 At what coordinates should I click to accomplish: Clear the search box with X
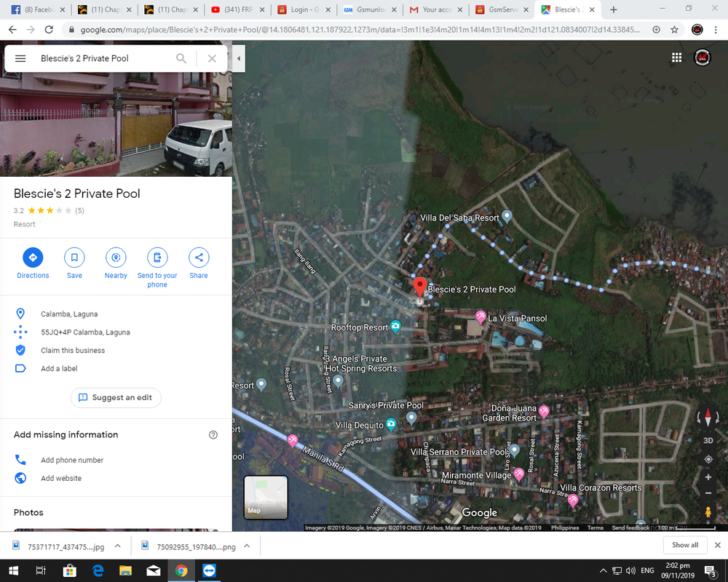tap(212, 58)
